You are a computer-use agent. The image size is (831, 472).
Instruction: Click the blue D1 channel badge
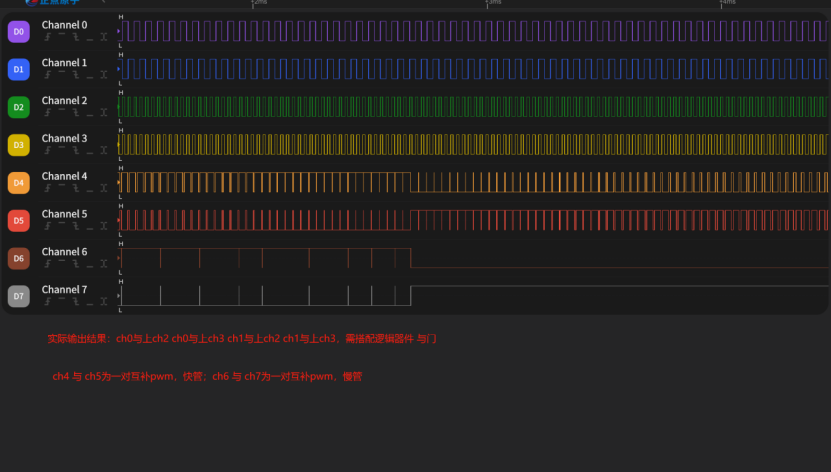pos(18,69)
